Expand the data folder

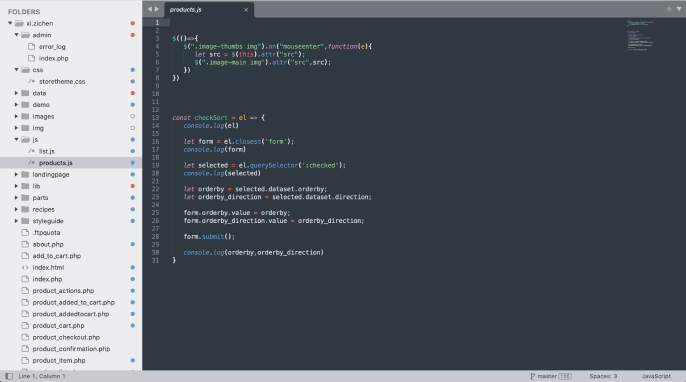(x=17, y=93)
